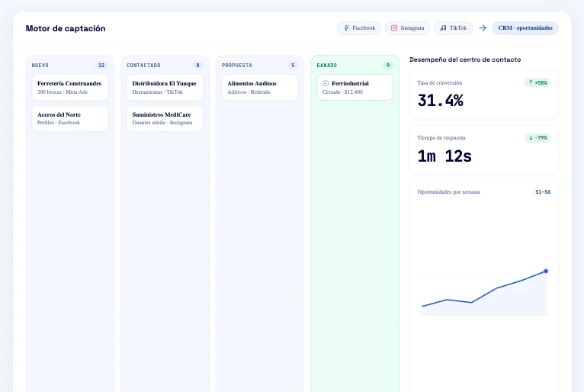The height and width of the screenshot is (392, 584).
Task: Click the Instagram camera icon
Action: [393, 28]
